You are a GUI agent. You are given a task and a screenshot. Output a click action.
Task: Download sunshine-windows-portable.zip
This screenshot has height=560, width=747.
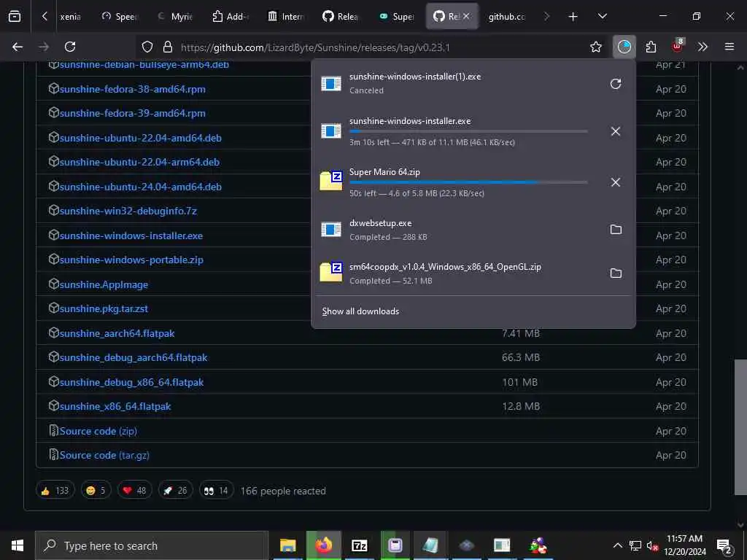click(131, 260)
